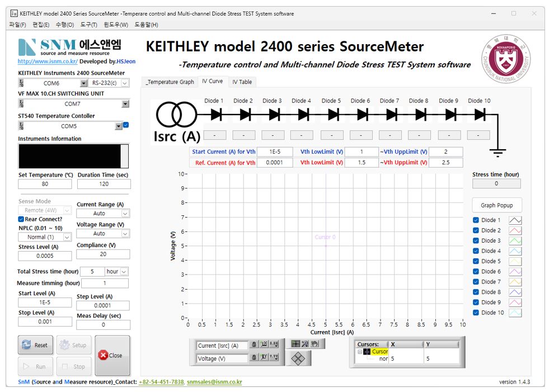Open the RS-232(c) interface dropdown
This screenshot has width=554, height=392.
coord(125,83)
